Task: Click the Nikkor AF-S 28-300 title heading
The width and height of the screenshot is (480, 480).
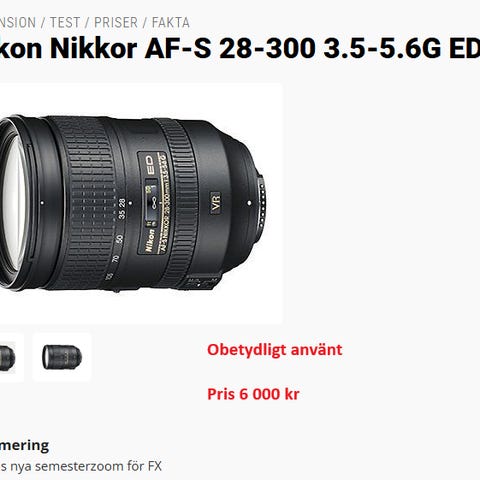Action: tap(240, 48)
